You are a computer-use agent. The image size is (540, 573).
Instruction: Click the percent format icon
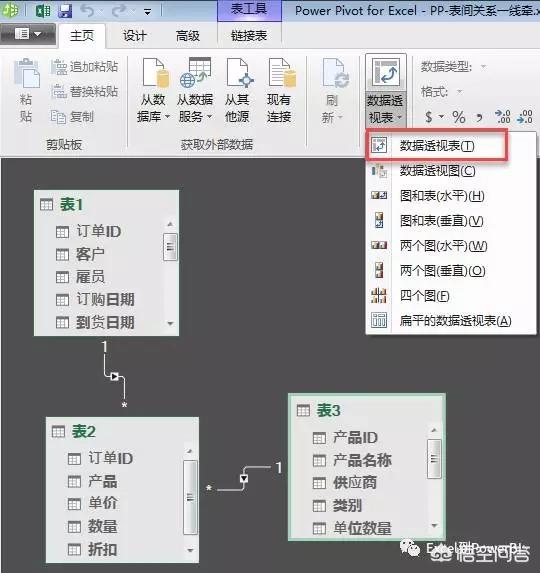[x=459, y=117]
